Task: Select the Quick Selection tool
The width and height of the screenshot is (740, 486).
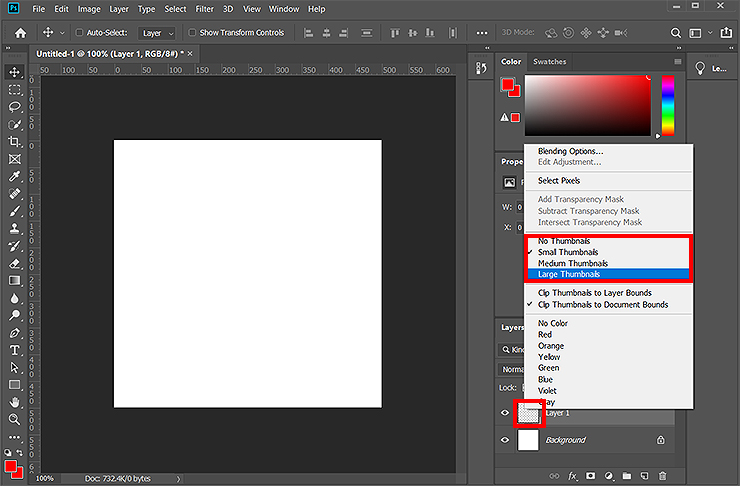Action: 15,125
